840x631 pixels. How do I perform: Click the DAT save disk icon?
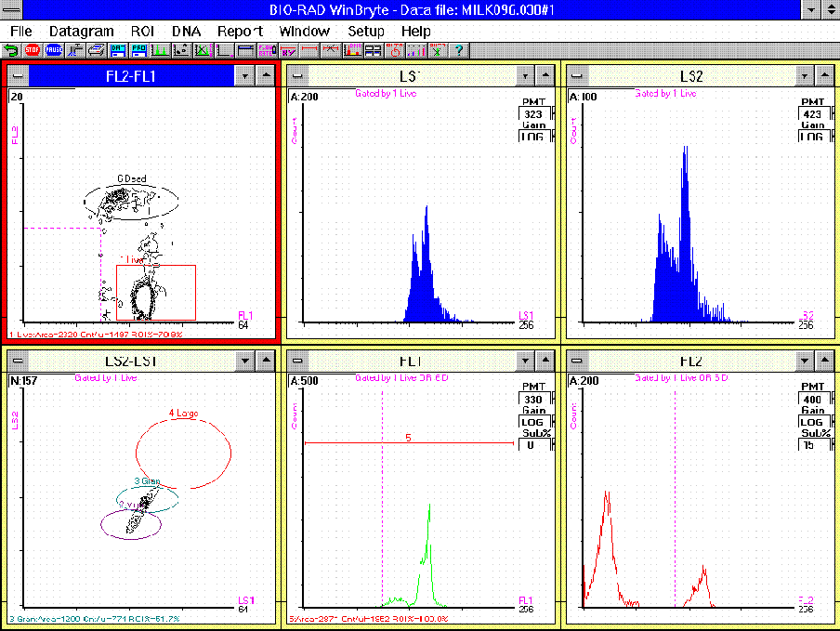point(118,49)
